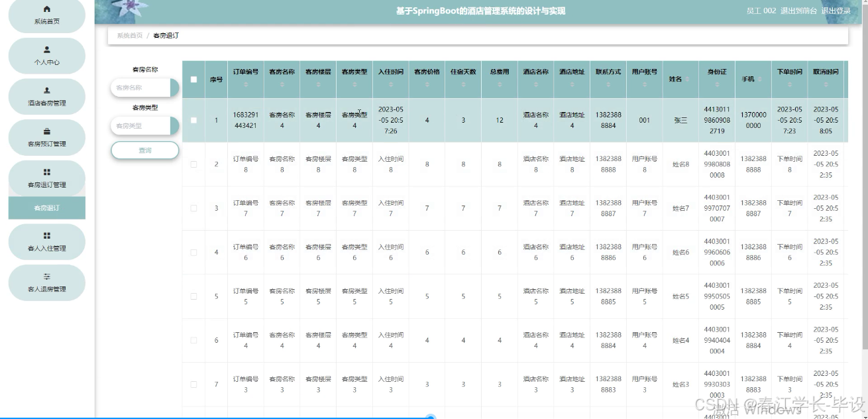Sort by 客房类型 column arrow
868x419 pixels.
click(354, 85)
